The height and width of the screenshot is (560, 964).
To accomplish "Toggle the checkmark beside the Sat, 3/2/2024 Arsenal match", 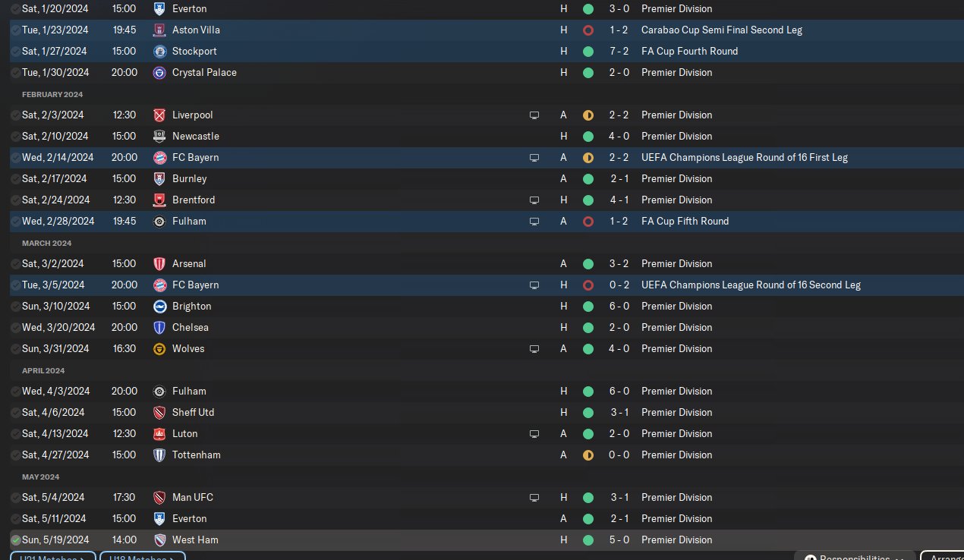I will tap(16, 264).
